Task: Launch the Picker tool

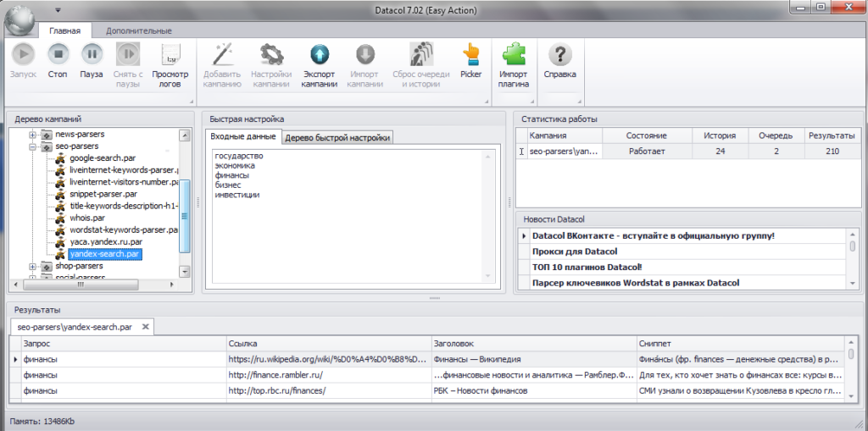Action: 470,54
